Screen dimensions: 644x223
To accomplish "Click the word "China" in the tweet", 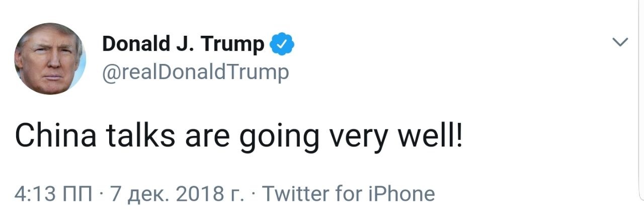I will pos(55,135).
